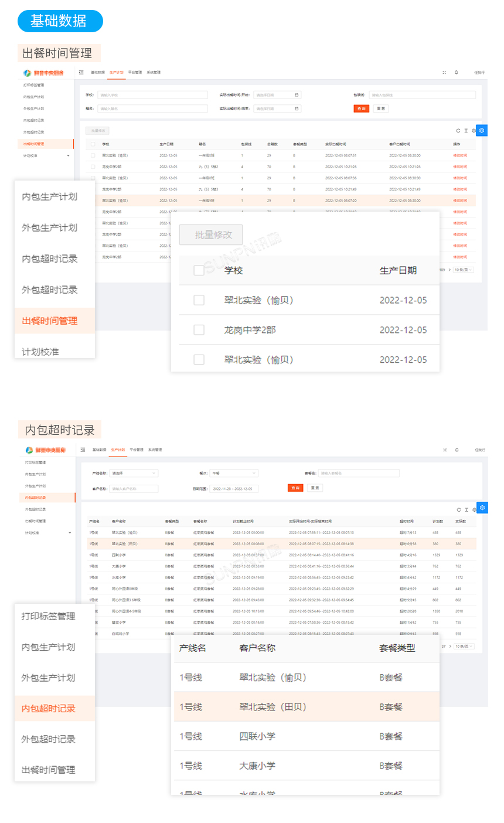Screen dimensions: 504x823
Task: Open 基础数据 tab on the 出餐时间管理 page
Action: (x=98, y=73)
